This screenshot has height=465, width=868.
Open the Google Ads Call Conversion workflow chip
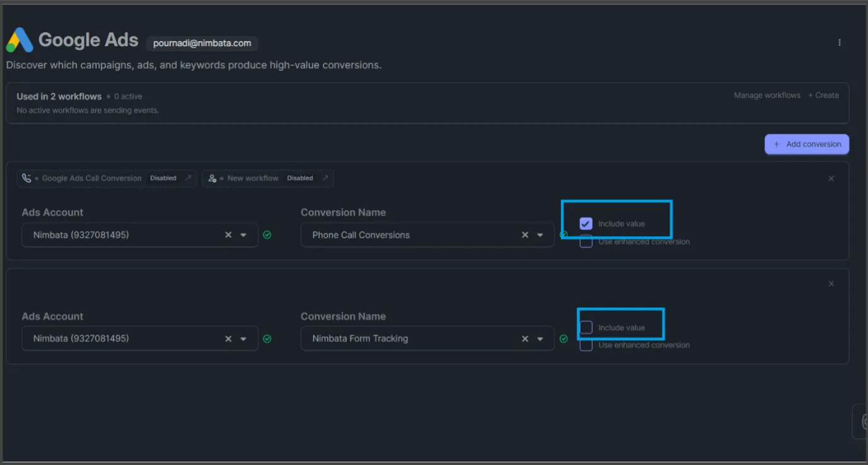coord(107,178)
